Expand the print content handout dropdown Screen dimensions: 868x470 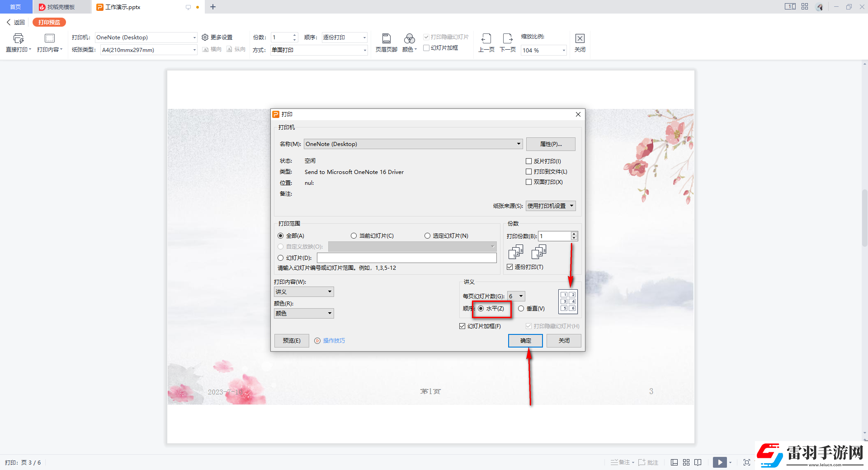(x=330, y=292)
